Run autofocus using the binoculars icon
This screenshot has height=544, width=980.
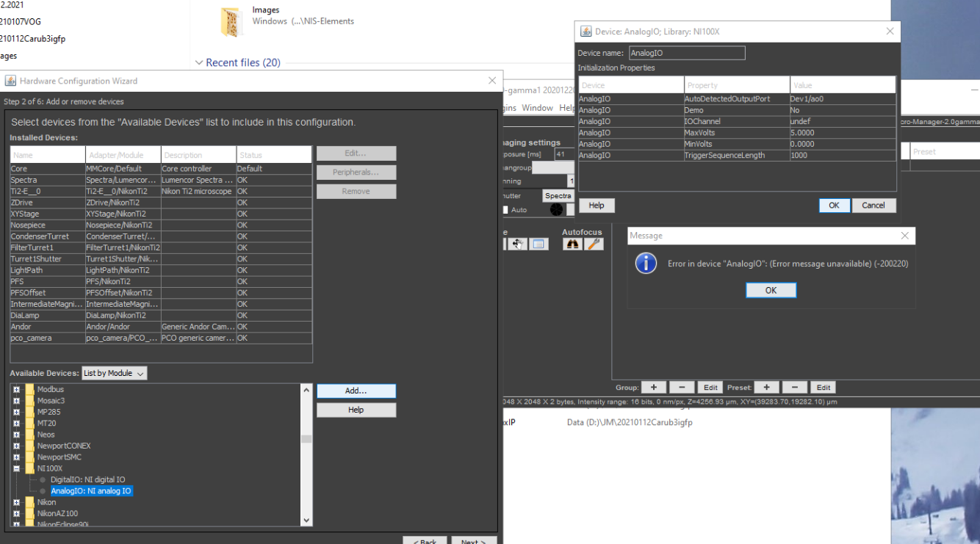point(573,244)
